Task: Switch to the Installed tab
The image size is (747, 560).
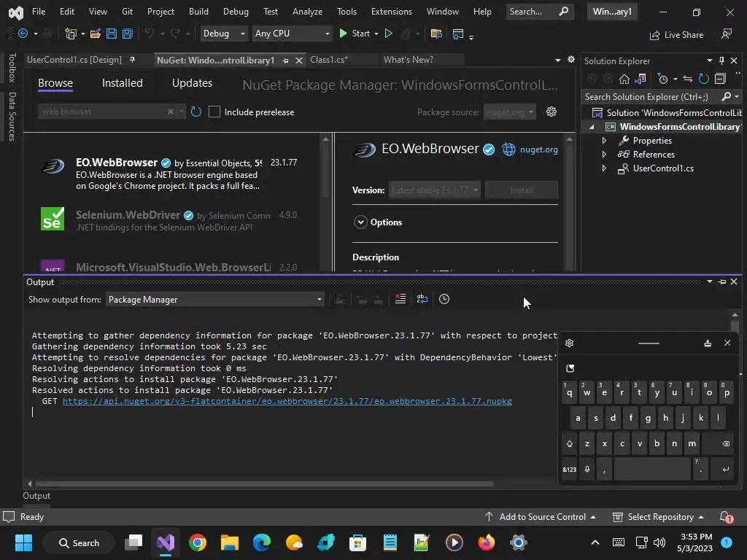Action: pyautogui.click(x=122, y=83)
